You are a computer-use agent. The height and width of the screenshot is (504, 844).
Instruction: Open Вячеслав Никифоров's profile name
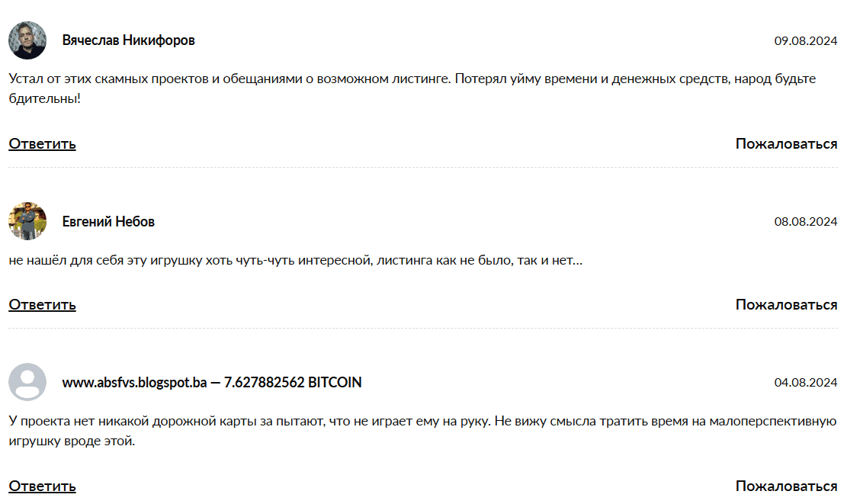pos(128,40)
